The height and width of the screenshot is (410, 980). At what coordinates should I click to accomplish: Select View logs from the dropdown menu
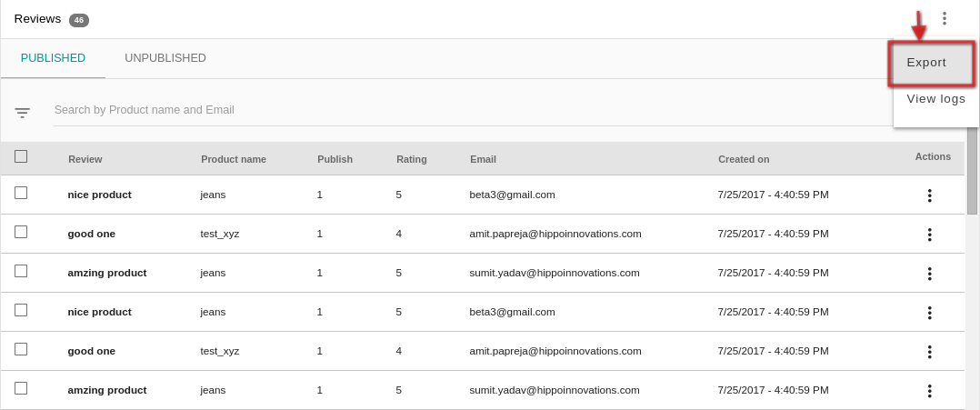pyautogui.click(x=935, y=99)
